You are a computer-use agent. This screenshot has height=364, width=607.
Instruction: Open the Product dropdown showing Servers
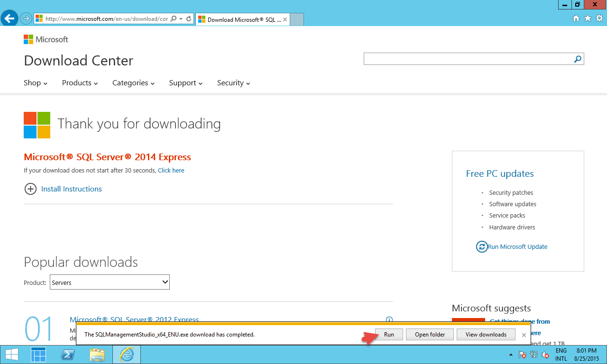click(x=110, y=282)
